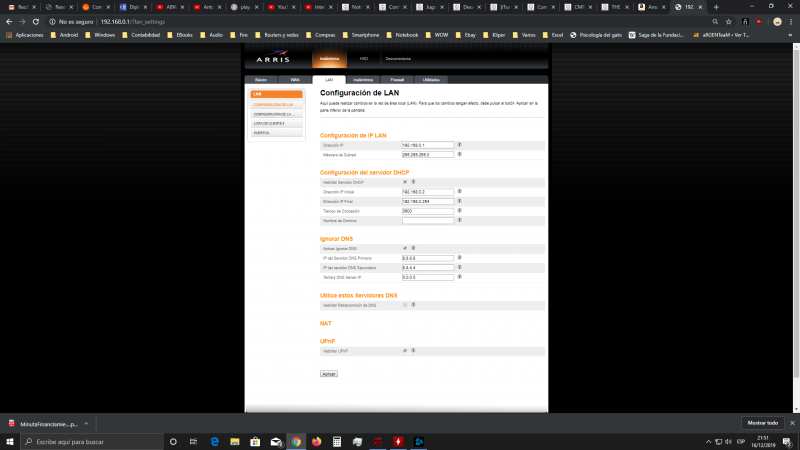The image size is (800, 450).
Task: Open help icon for Tiempo de Concesión
Action: tap(459, 211)
